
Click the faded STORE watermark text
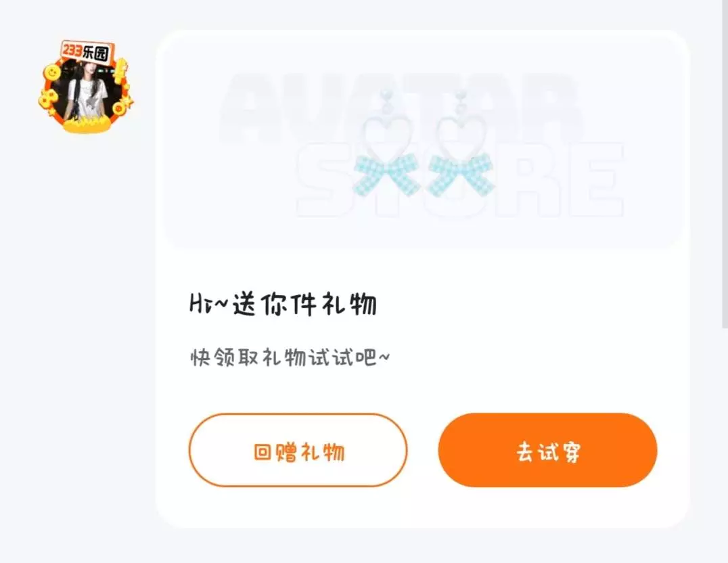coord(459,180)
